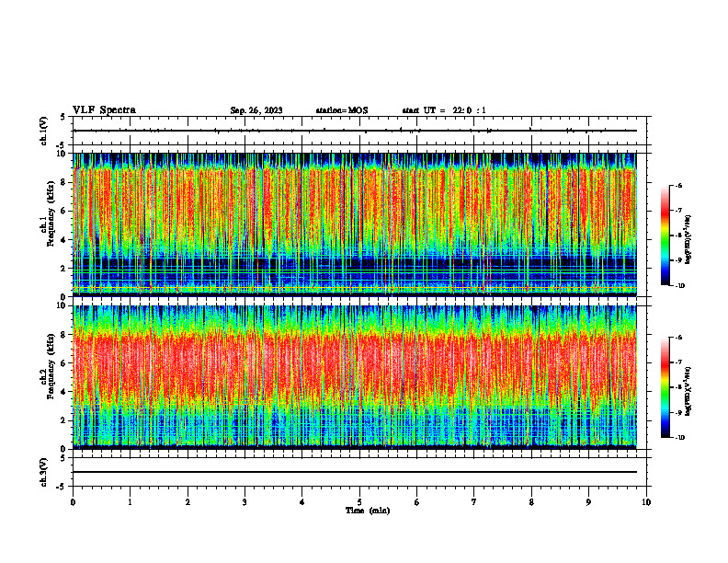The width and height of the screenshot is (728, 563).
Task: Click time axis tick label 9
Action: pos(588,502)
